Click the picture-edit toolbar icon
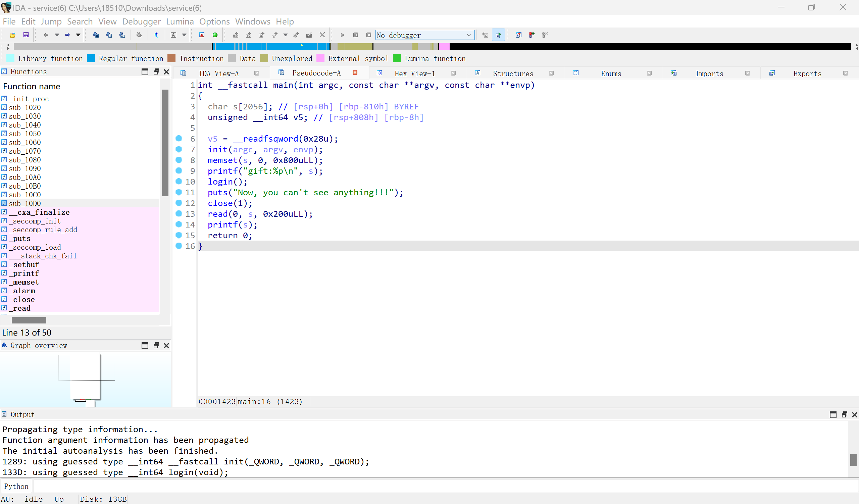The width and height of the screenshot is (859, 504). coord(309,35)
